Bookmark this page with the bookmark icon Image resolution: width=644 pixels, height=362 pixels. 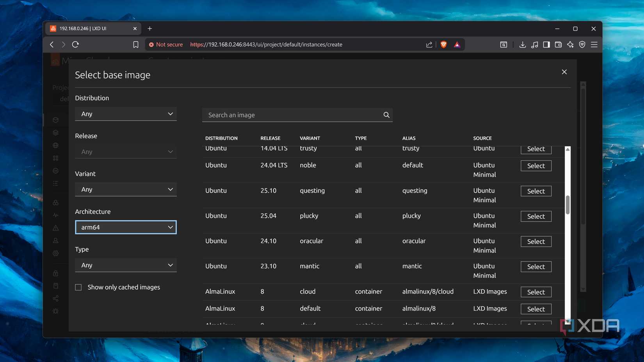[x=135, y=44]
